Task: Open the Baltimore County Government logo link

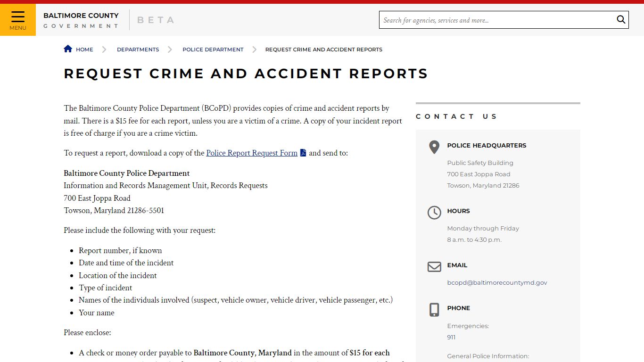Action: coord(81,20)
